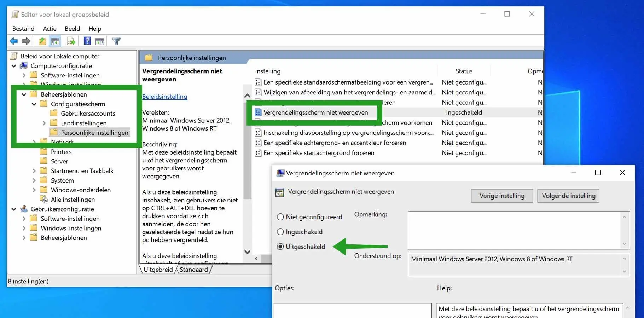
Task: Toggle the console tree pane icon
Action: pyautogui.click(x=55, y=41)
